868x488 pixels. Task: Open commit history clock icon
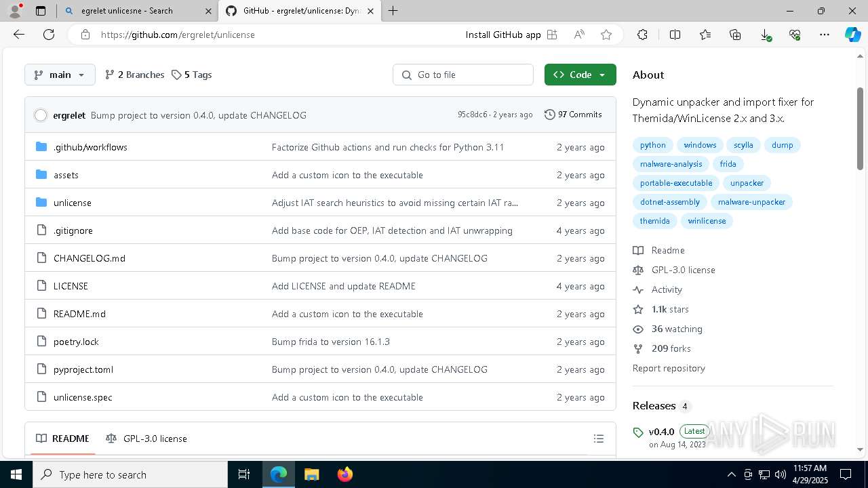tap(550, 115)
